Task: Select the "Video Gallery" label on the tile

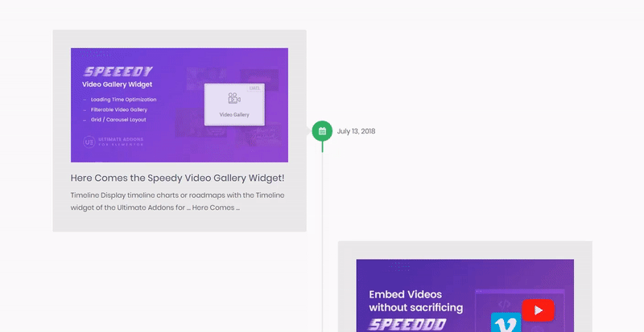Action: (x=233, y=115)
